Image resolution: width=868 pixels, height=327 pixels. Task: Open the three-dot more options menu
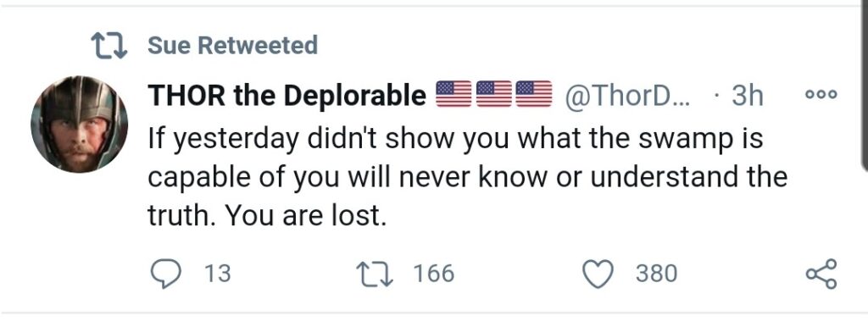point(821,95)
